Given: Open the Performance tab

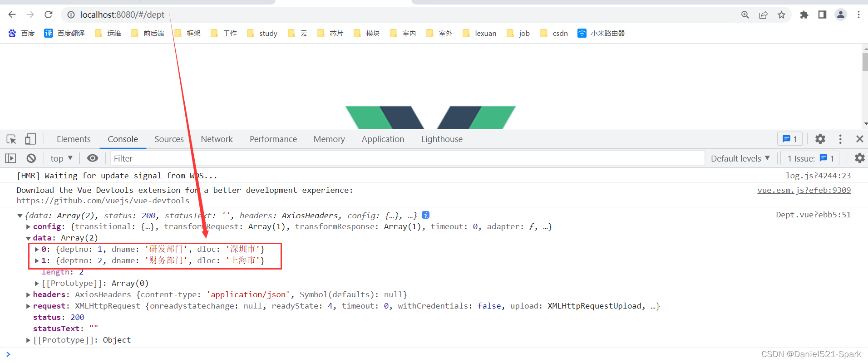Looking at the screenshot, I should tap(273, 139).
